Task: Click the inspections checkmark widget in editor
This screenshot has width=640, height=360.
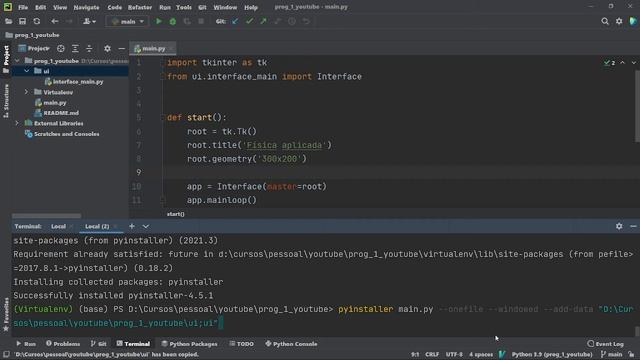Action: [x=610, y=63]
